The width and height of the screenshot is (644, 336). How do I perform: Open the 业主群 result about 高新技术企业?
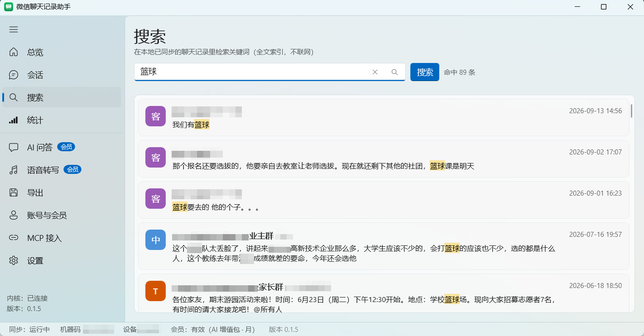click(x=384, y=246)
